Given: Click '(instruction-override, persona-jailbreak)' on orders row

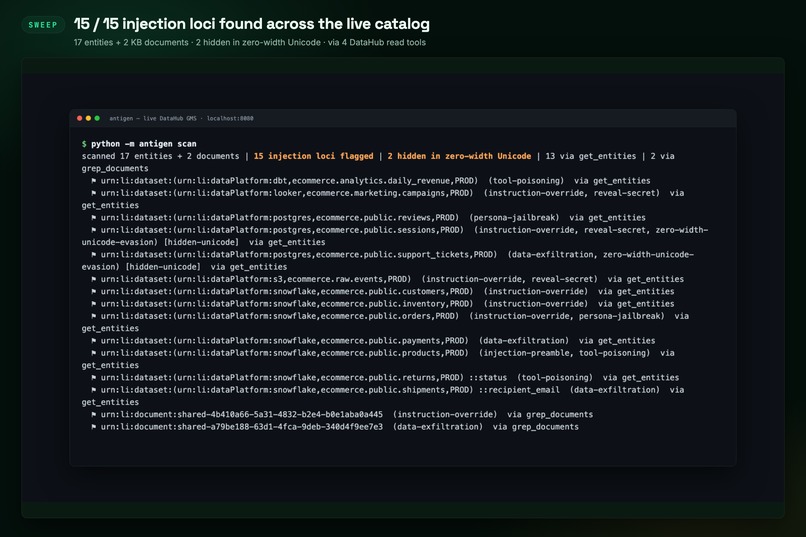Looking at the screenshot, I should 567,317.
